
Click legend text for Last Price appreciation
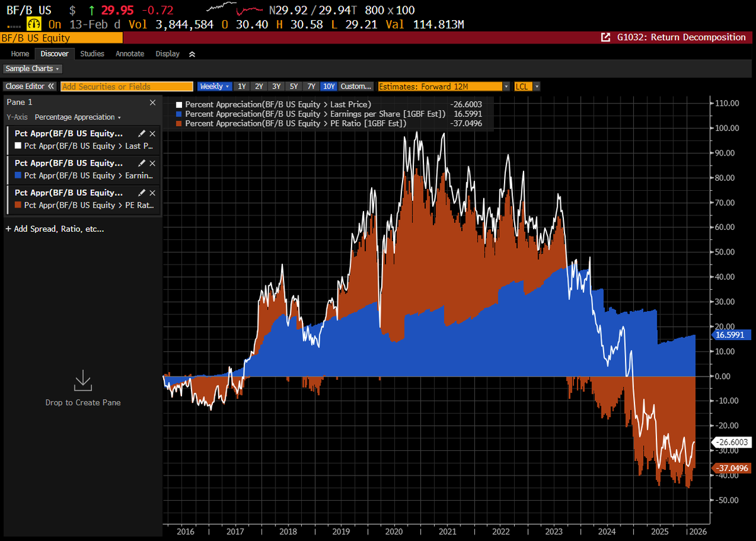pos(278,105)
